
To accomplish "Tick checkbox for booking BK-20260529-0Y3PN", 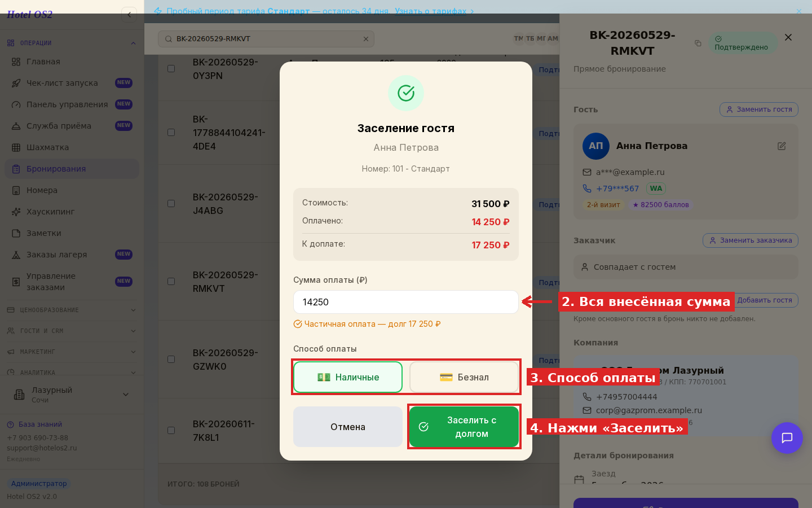I will (171, 68).
